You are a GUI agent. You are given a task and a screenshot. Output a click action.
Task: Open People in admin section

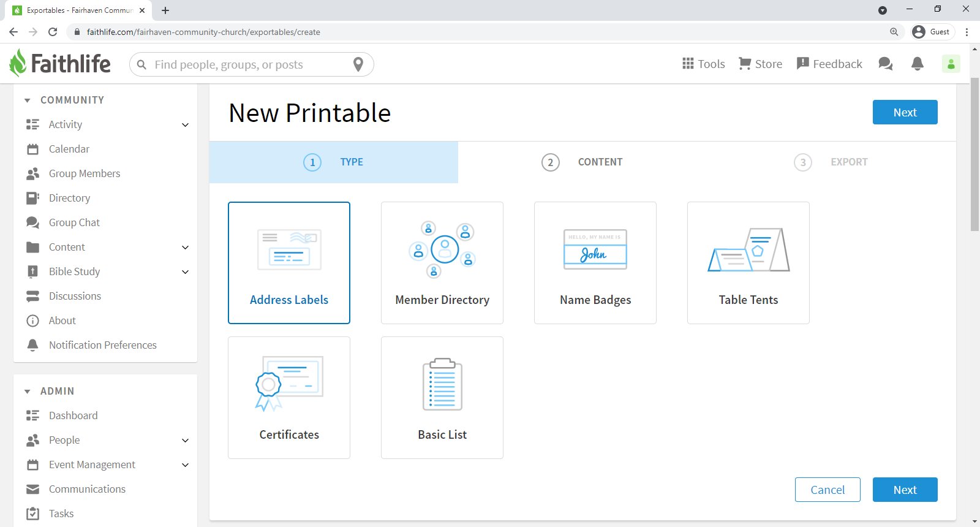[x=64, y=440]
